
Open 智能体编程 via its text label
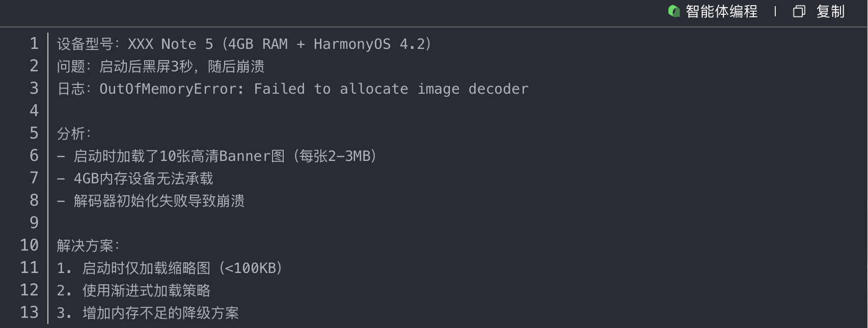coord(721,11)
